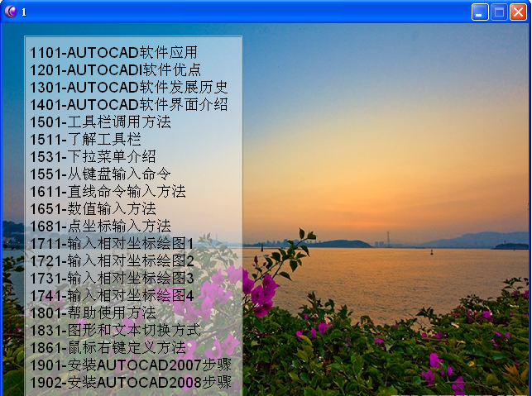Choose lesson 1501-工具栏调用方法
Viewport: 532px width, 396px height.
100,122
